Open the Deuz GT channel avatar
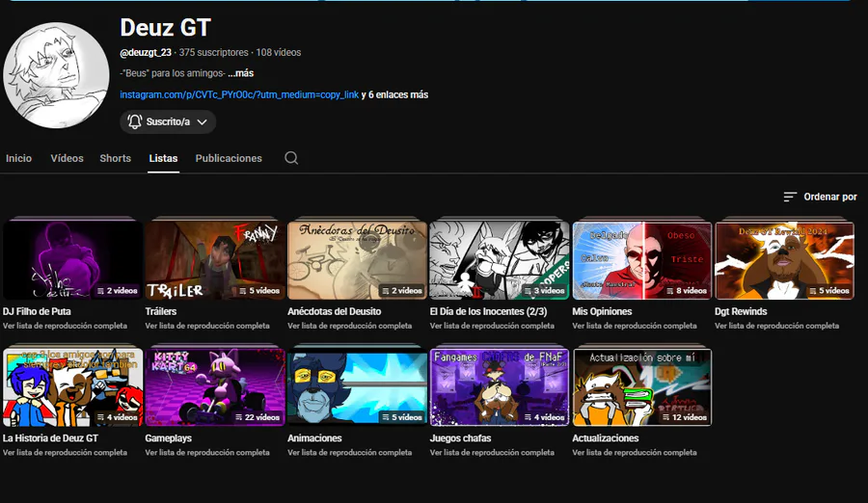The height and width of the screenshot is (503, 868). click(56, 75)
